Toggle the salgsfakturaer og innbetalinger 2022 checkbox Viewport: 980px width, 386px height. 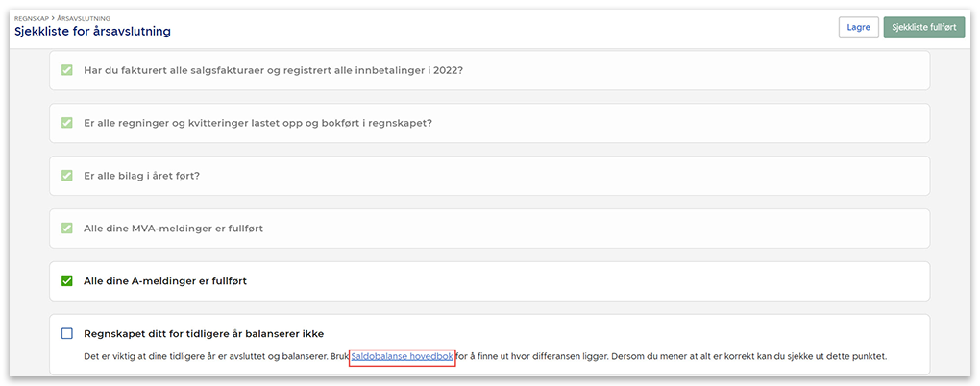[67, 70]
